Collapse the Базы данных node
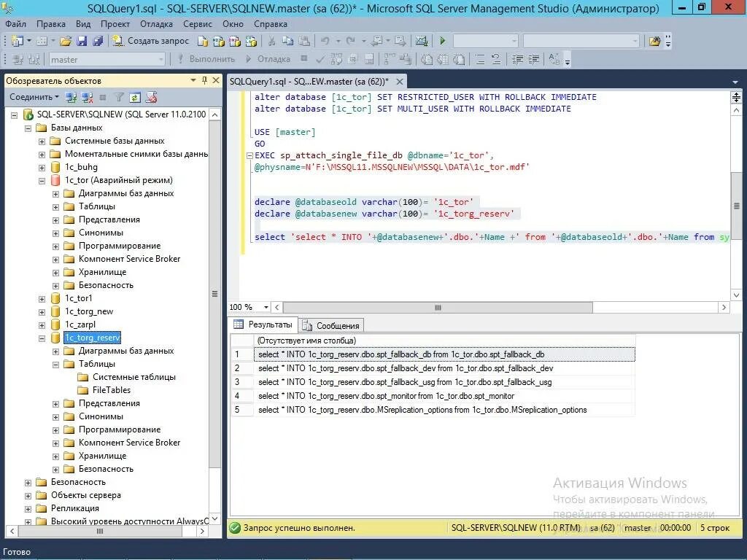Viewport: 747px width, 560px height. [28, 128]
